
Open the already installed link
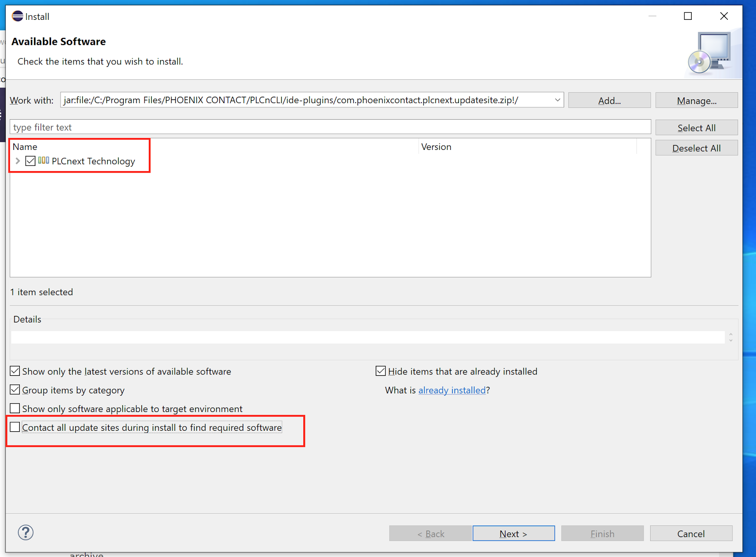click(452, 390)
